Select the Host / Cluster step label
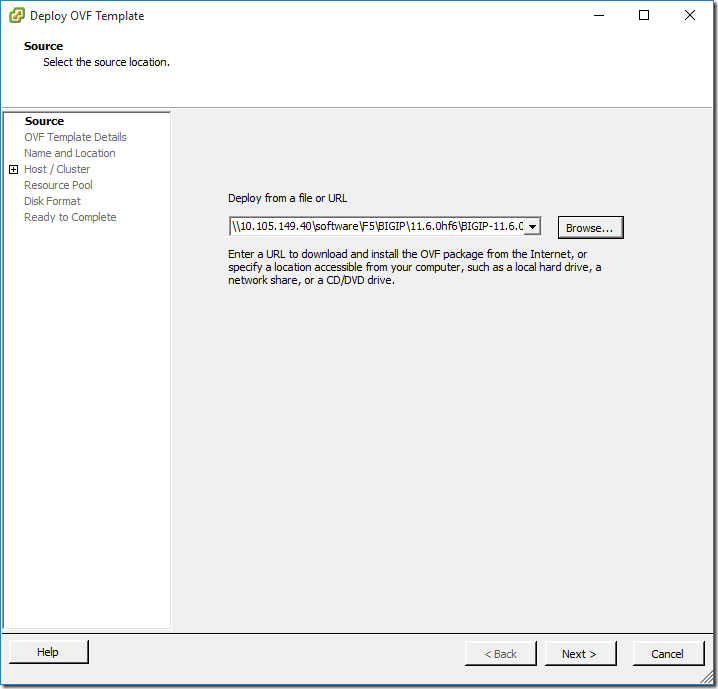This screenshot has width=718, height=689. click(57, 169)
